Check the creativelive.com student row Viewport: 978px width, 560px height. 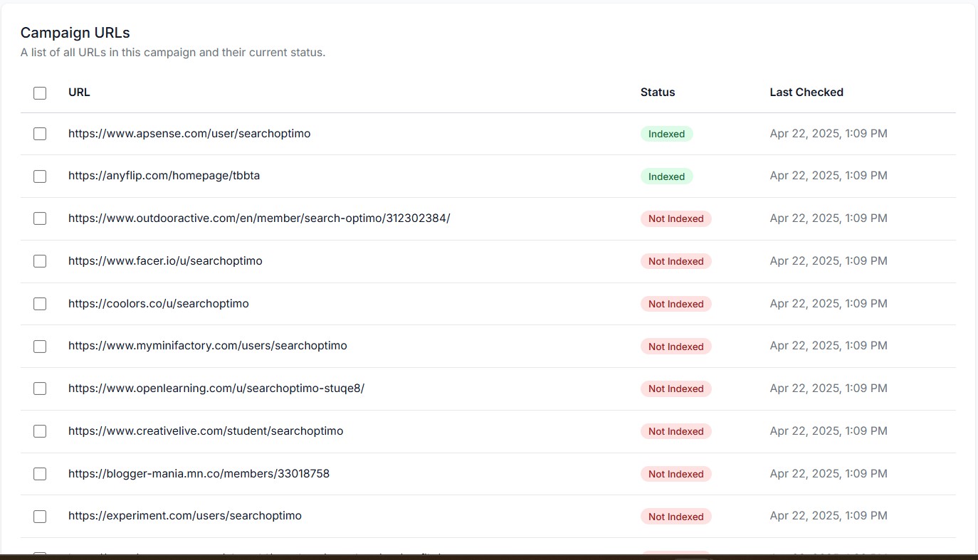pos(39,431)
